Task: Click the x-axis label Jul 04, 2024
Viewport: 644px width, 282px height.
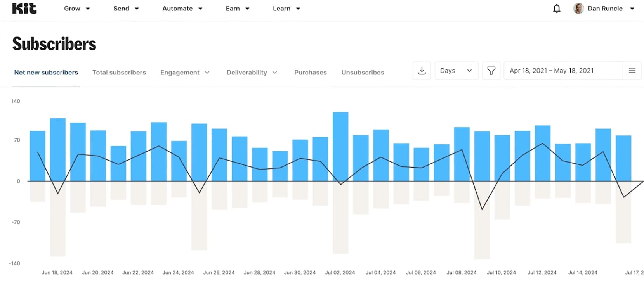Action: point(381,273)
